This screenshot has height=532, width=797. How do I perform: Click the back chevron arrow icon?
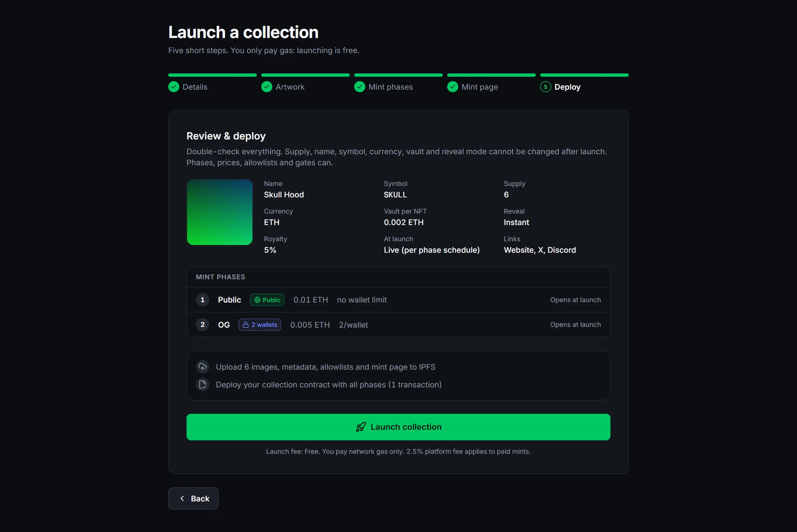pos(182,498)
